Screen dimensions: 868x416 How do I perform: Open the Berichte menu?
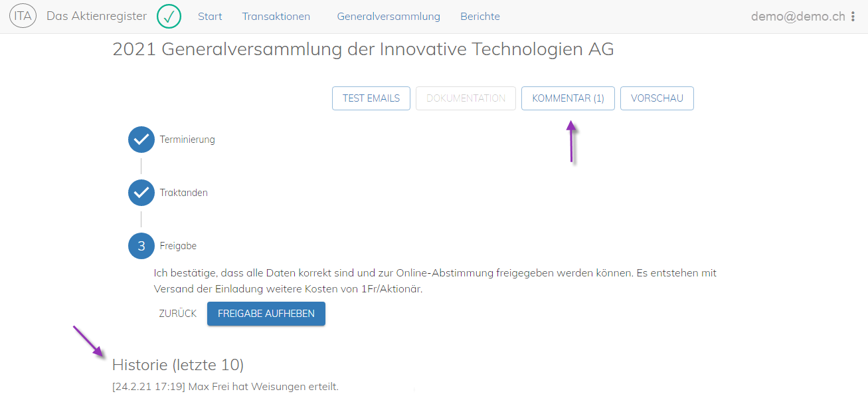[x=480, y=17]
